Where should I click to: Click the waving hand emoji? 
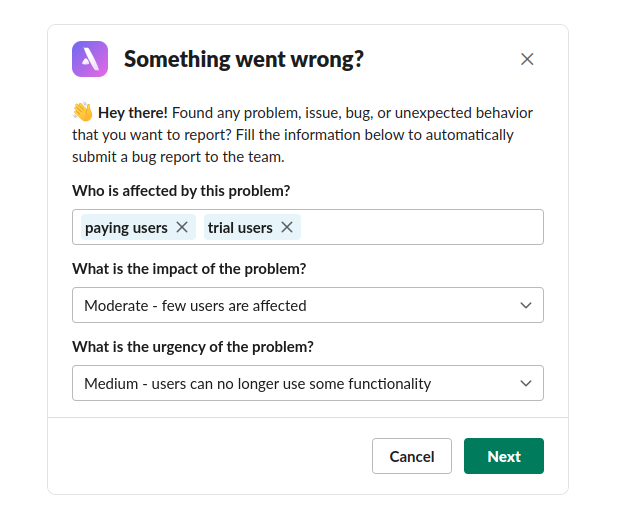tap(82, 113)
